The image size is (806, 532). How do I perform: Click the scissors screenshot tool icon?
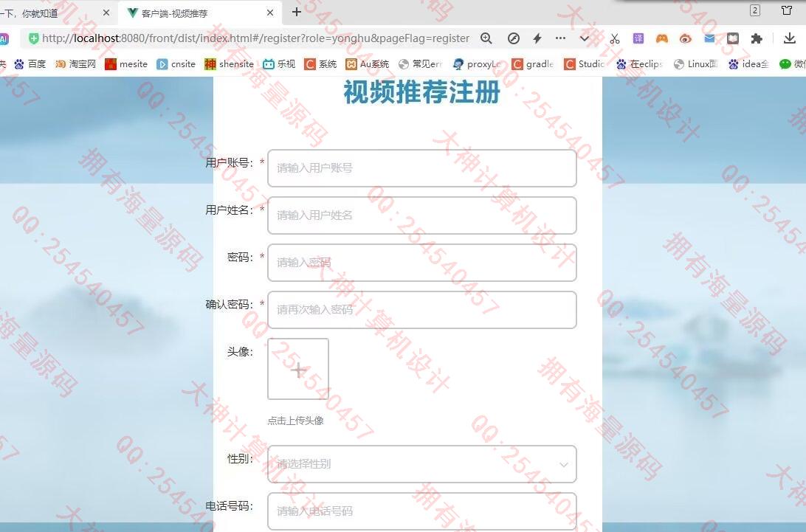point(615,38)
